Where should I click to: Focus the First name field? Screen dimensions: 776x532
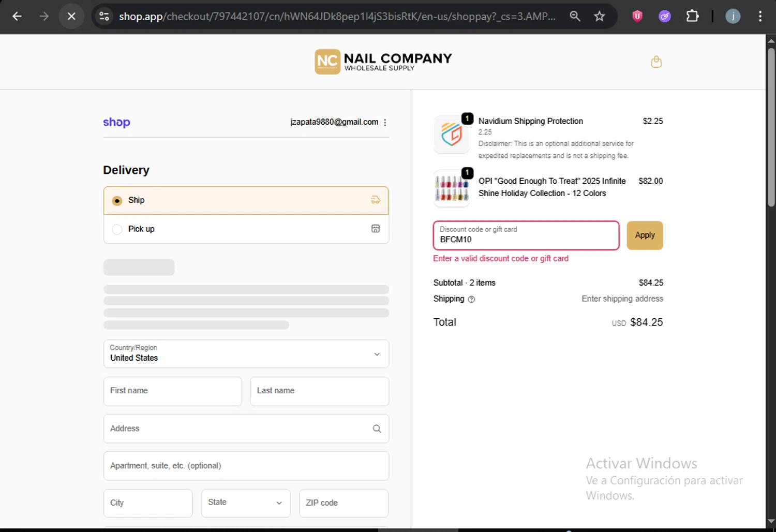(x=173, y=391)
